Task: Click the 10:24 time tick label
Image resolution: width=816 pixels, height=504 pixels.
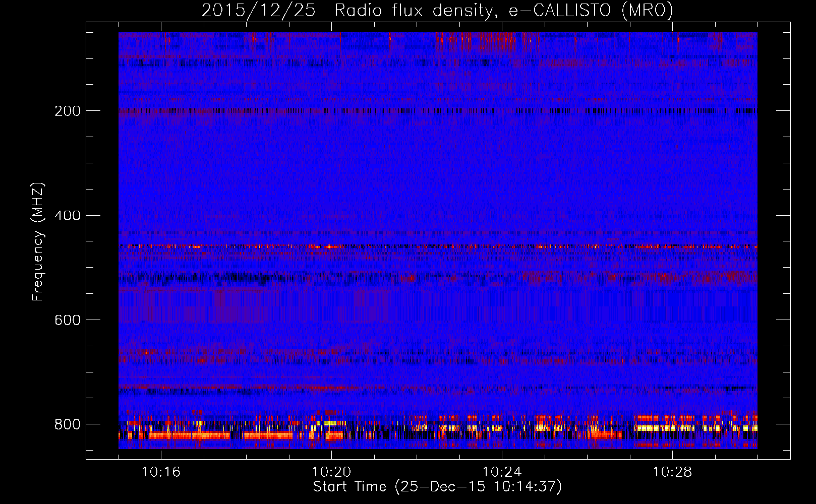Action: pos(502,472)
